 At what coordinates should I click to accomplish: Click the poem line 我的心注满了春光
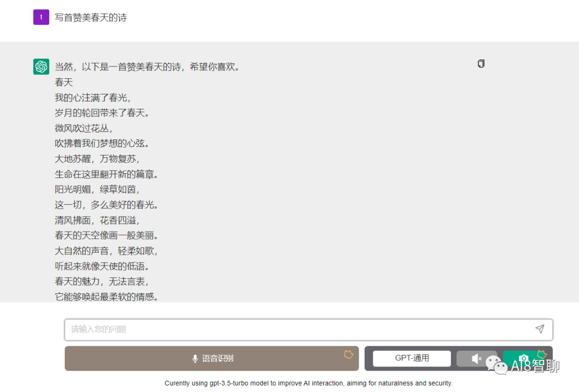tap(93, 98)
